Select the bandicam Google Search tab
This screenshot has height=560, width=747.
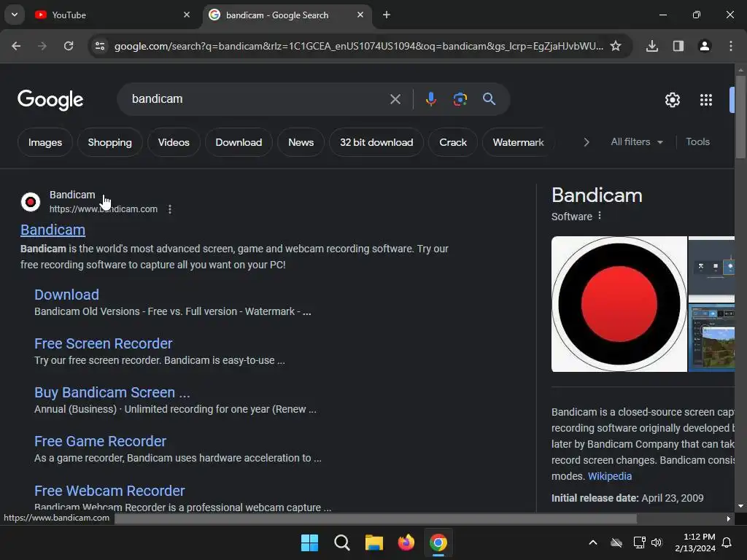tap(286, 15)
